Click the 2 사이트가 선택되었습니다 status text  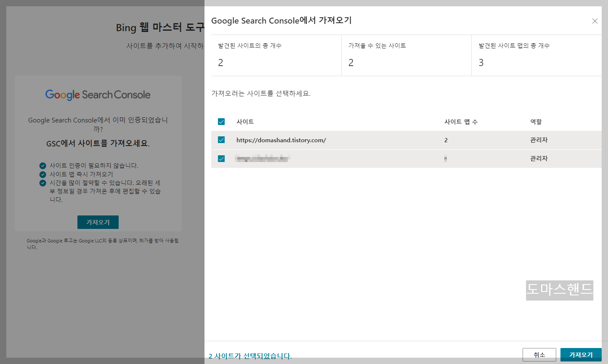coord(250,356)
